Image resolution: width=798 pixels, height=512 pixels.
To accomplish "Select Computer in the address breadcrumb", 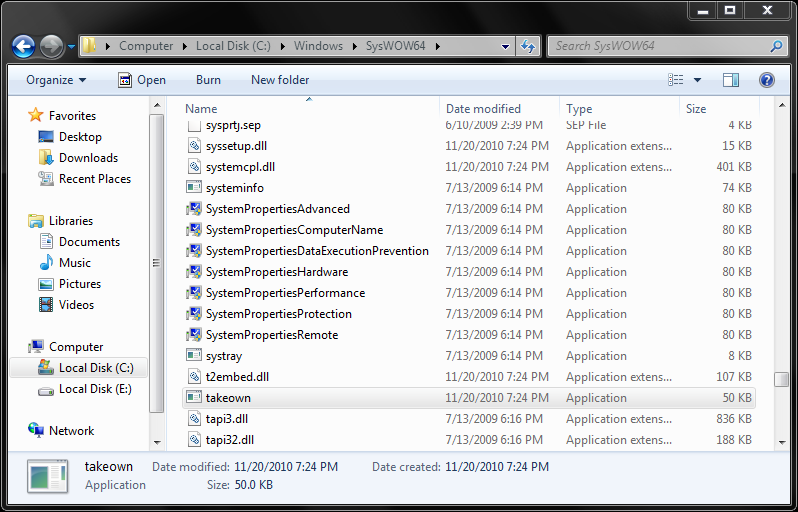I will click(x=146, y=46).
